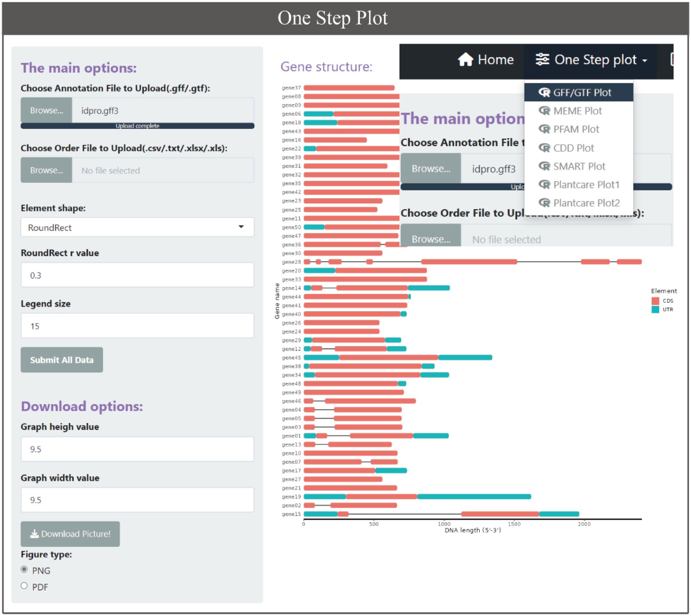Click R icon beside Plantcare Plot1
691x616 pixels.
click(x=544, y=185)
